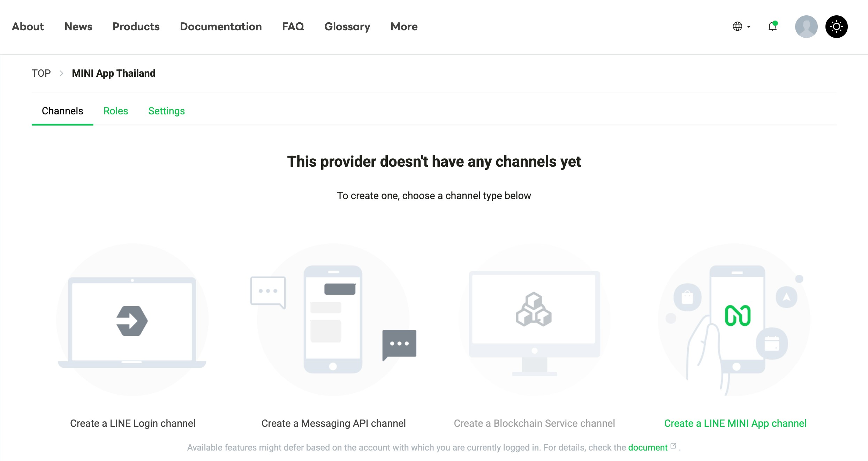Click the Messaging API phone illustration
This screenshot has width=868, height=461.
pos(333,319)
